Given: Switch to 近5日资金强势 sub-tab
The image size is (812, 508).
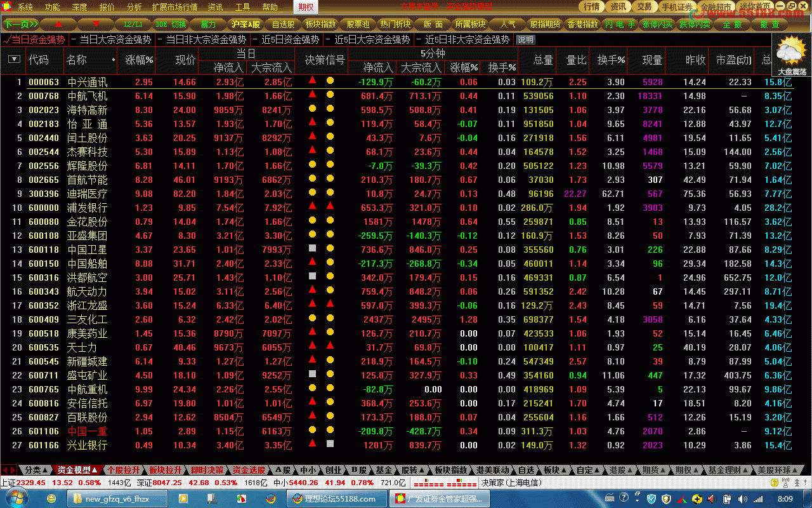Looking at the screenshot, I should (289, 39).
